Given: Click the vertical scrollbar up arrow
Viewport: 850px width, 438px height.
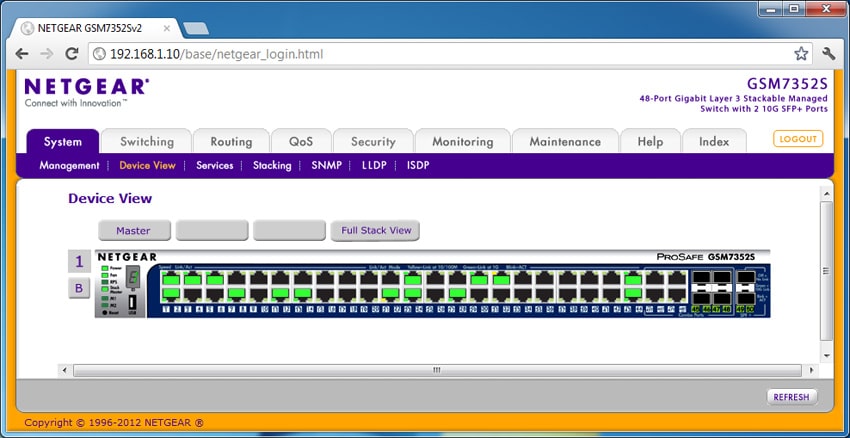Looking at the screenshot, I should point(827,193).
